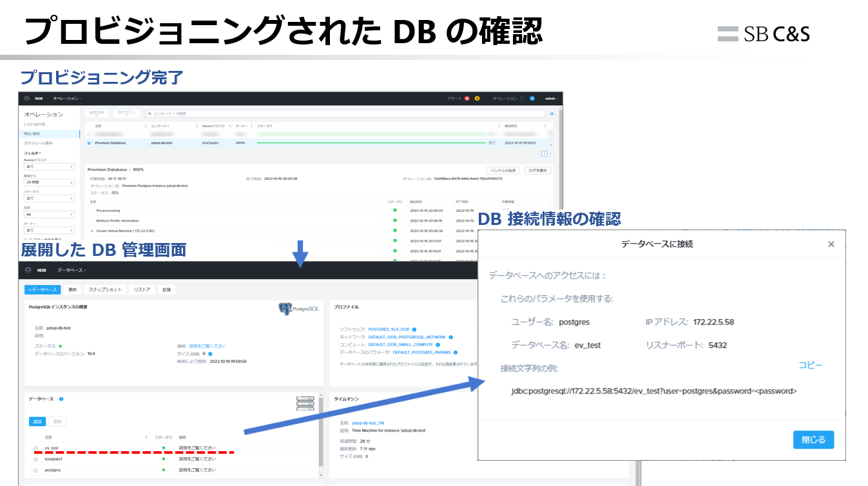Open the データベース menu in the navigation bar
Image resolution: width=868 pixels, height=486 pixels.
coord(71,270)
